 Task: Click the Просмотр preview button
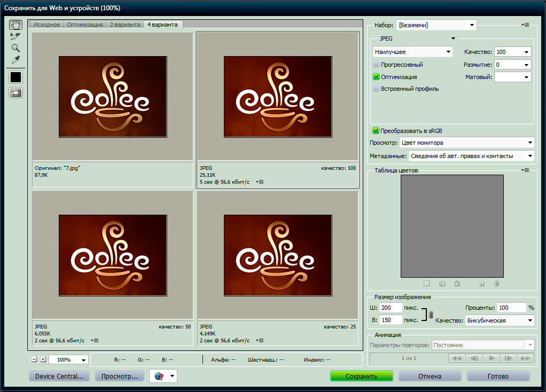pyautogui.click(x=120, y=377)
